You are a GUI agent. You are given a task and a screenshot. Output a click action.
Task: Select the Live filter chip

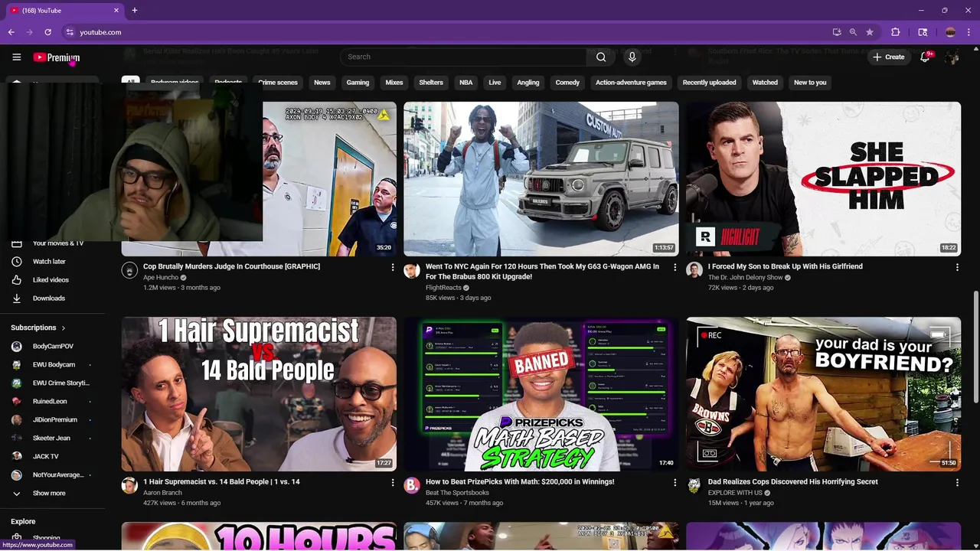tap(495, 83)
